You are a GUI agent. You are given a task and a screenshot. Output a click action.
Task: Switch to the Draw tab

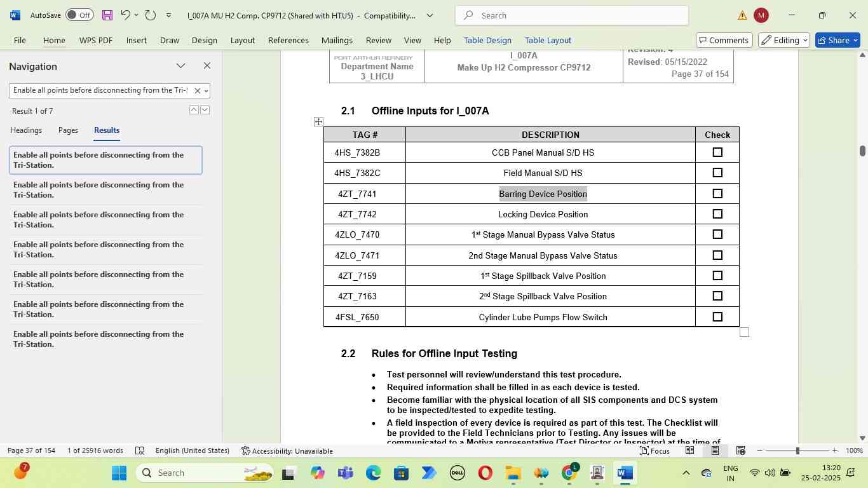pyautogui.click(x=169, y=40)
